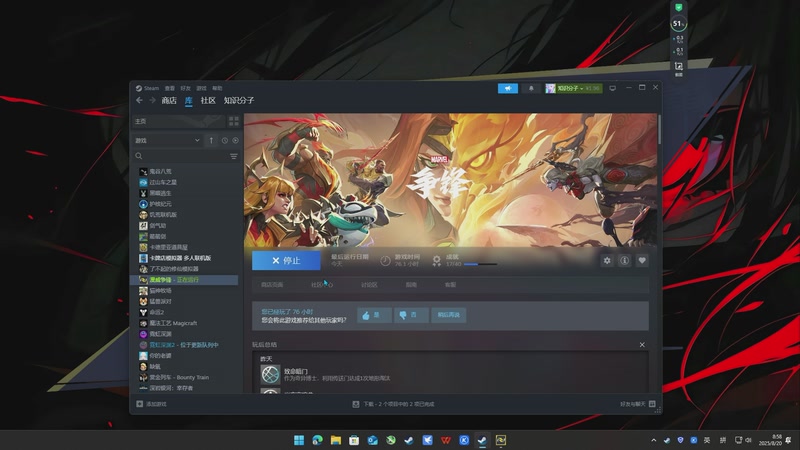Enter Big Picture mode via monitor icon

pyautogui.click(x=612, y=88)
